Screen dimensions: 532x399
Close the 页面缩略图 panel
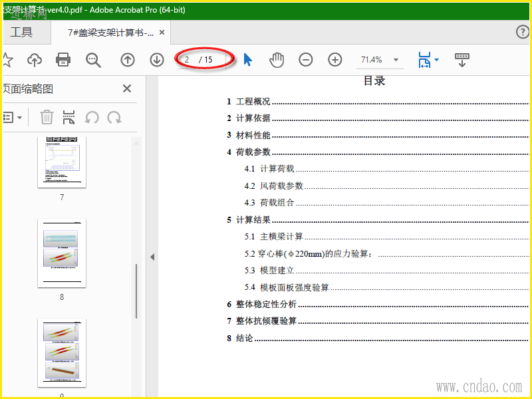(127, 88)
